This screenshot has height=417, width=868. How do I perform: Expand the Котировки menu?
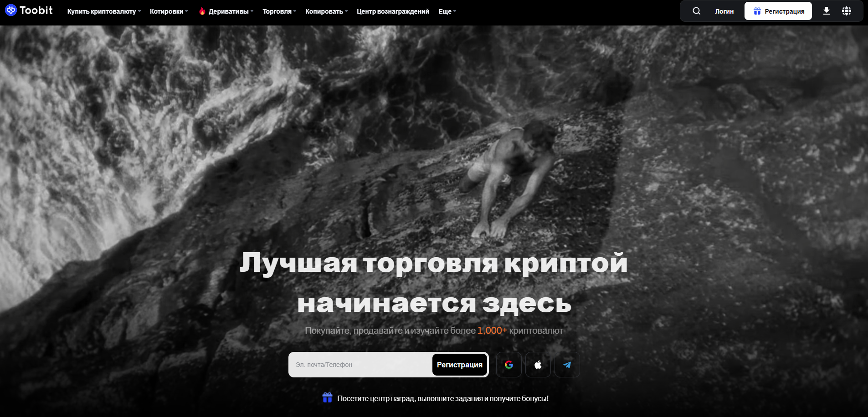(169, 11)
